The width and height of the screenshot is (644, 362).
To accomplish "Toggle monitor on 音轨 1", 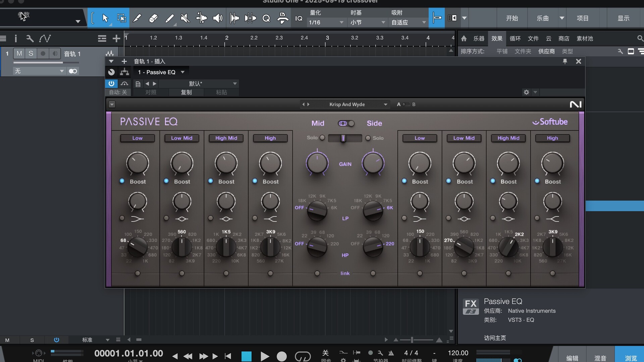I will 55,54.
